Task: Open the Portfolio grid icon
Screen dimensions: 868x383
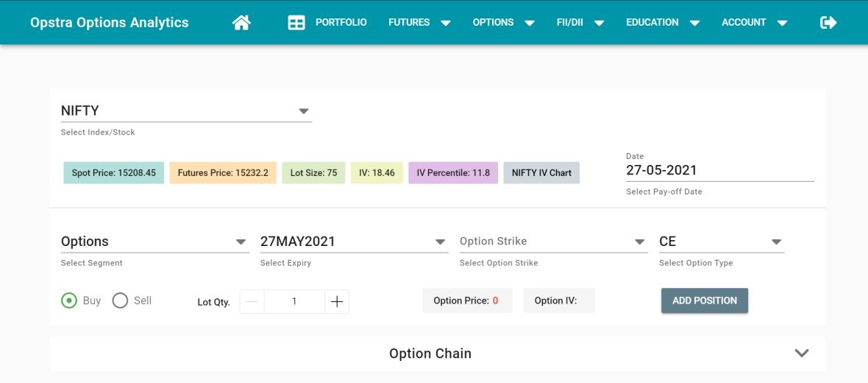Action: (x=296, y=23)
